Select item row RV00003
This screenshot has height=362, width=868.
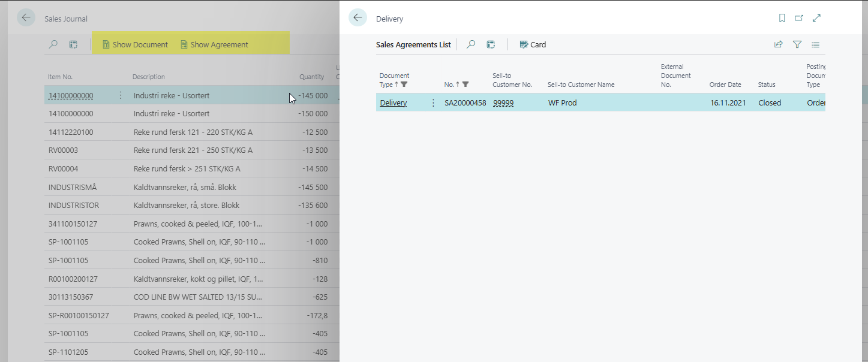click(x=63, y=150)
